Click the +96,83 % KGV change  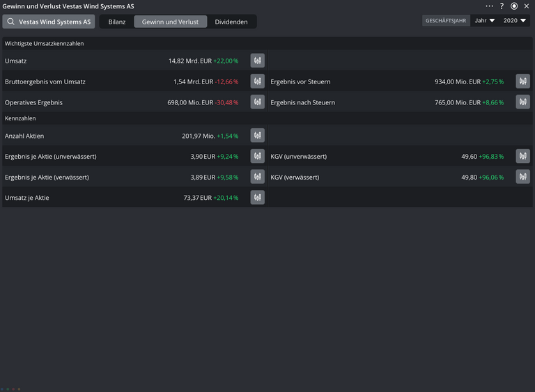click(x=491, y=157)
